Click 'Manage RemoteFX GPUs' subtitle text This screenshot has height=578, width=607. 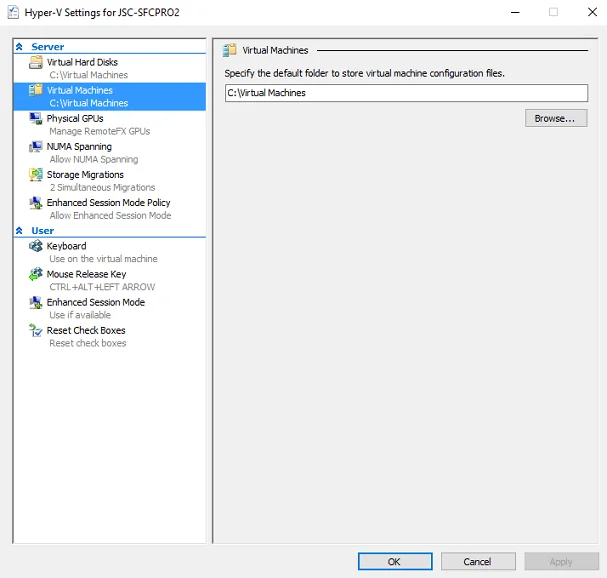point(99,131)
